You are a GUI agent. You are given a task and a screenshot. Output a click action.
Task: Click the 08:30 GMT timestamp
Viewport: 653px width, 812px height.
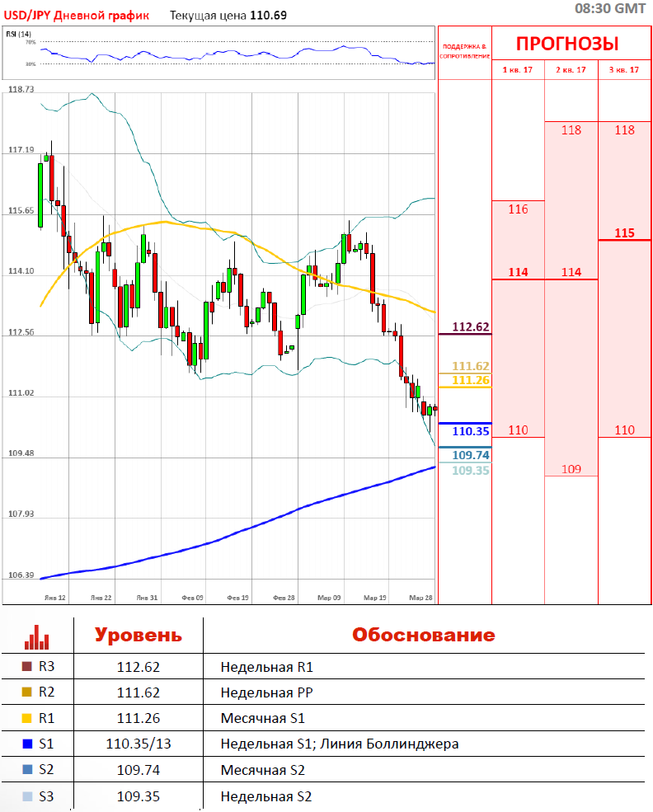[609, 8]
